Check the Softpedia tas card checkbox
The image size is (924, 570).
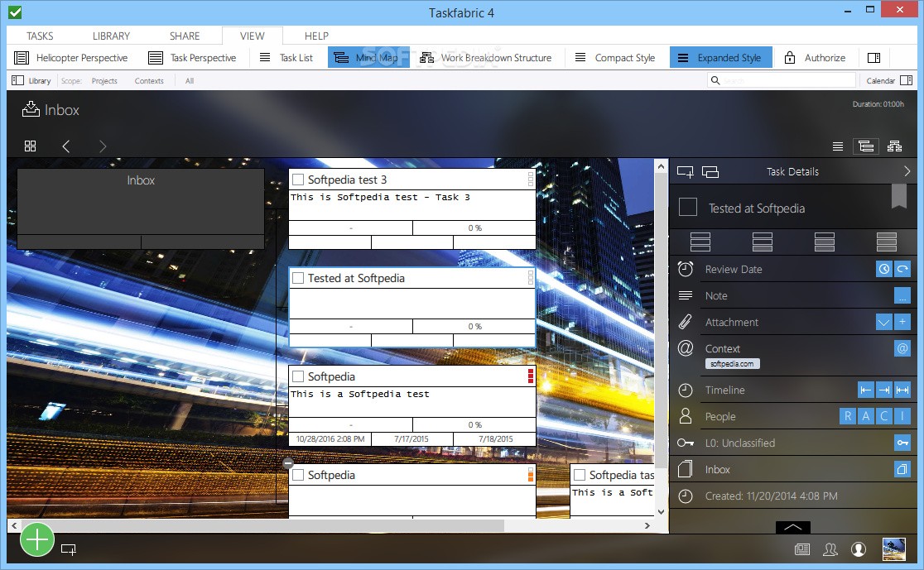coord(580,475)
